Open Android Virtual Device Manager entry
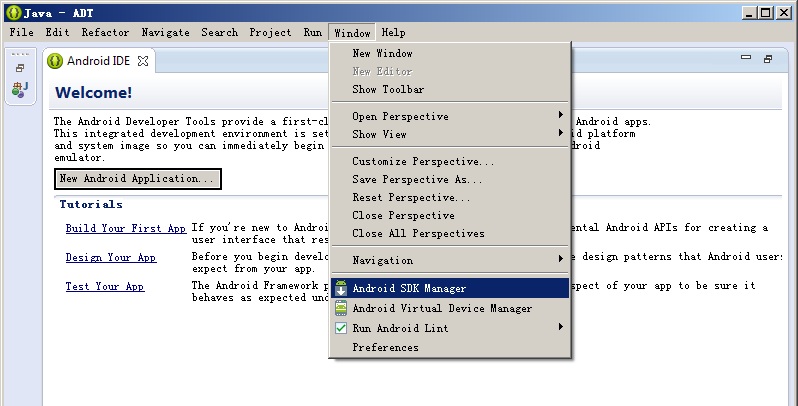The image size is (798, 406). click(450, 308)
